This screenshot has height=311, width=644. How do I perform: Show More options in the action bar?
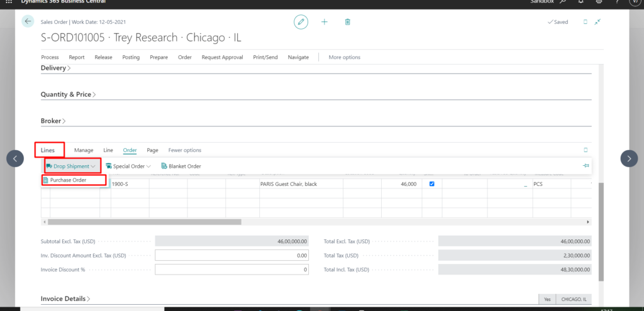tap(345, 57)
